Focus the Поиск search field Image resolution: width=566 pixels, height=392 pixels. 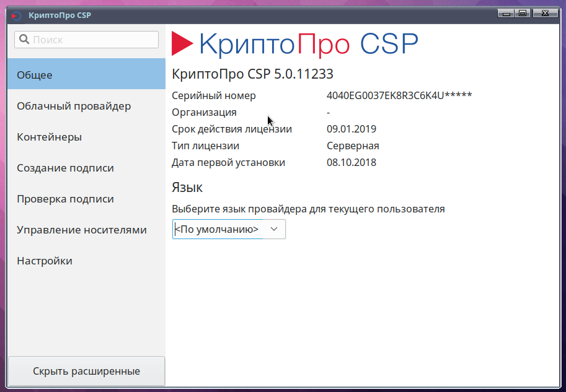tap(93, 40)
